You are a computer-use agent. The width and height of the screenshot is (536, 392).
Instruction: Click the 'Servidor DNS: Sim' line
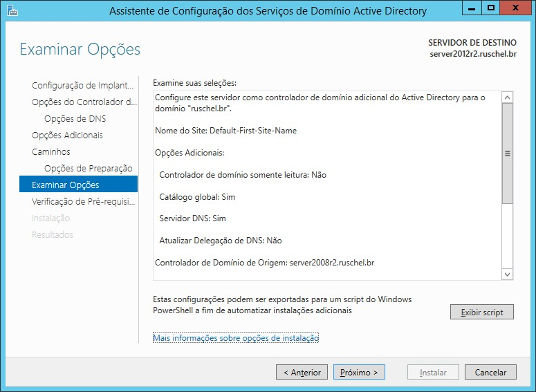tap(192, 218)
